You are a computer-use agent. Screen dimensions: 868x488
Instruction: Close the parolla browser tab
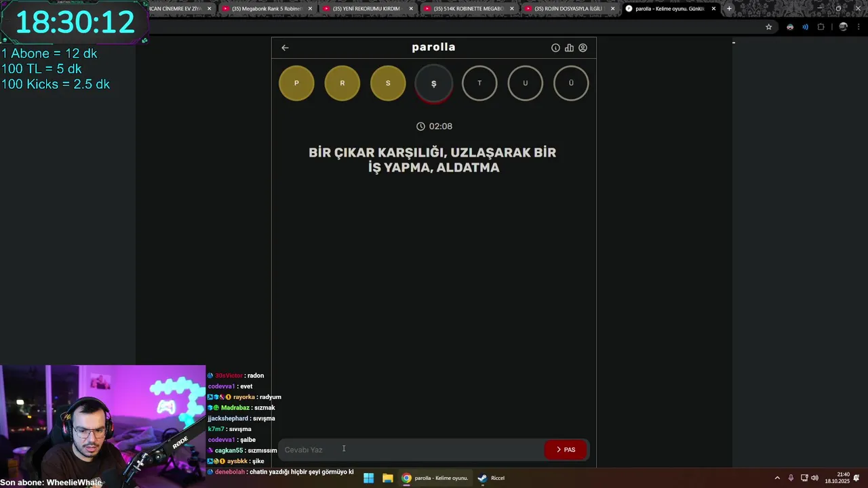tap(713, 9)
